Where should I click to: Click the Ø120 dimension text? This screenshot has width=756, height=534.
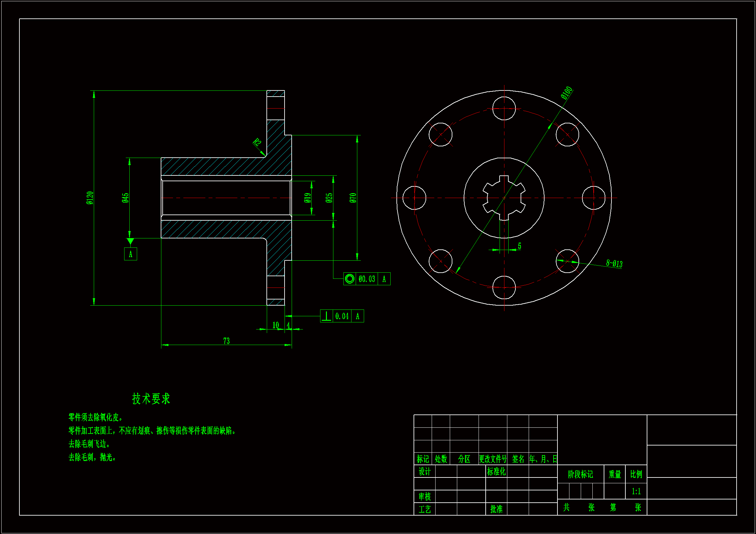pos(90,198)
